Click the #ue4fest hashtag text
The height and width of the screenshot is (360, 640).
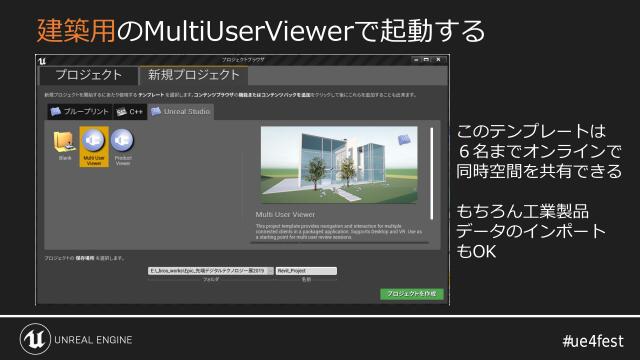[593, 341]
